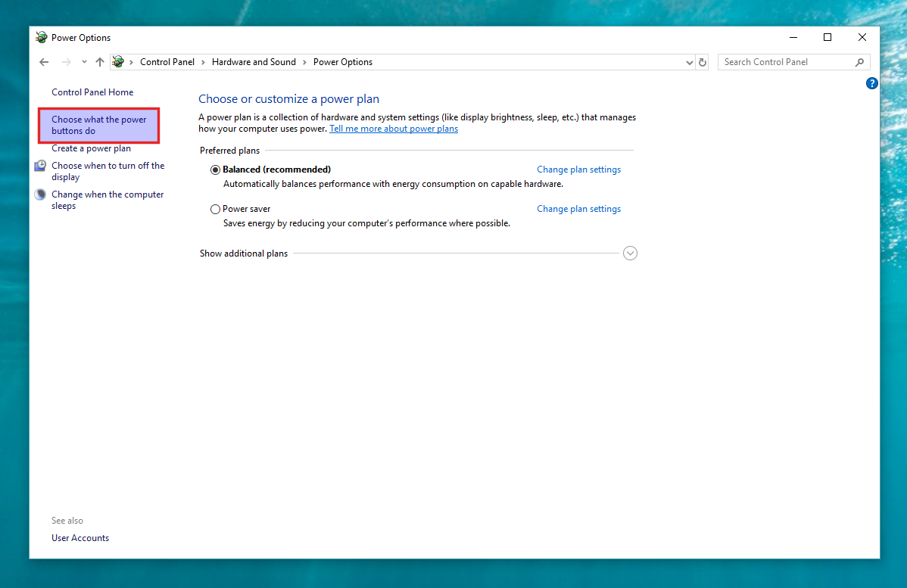Go back with the back arrow

point(44,62)
